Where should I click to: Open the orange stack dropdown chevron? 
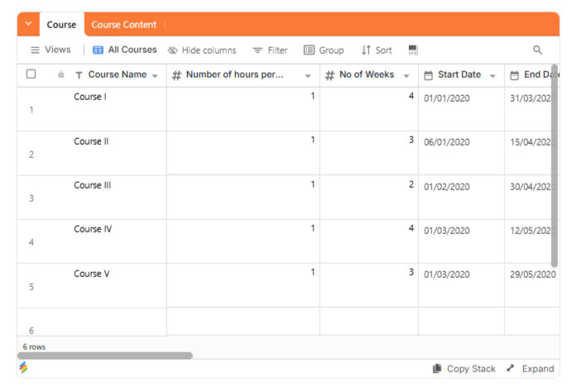tap(28, 24)
